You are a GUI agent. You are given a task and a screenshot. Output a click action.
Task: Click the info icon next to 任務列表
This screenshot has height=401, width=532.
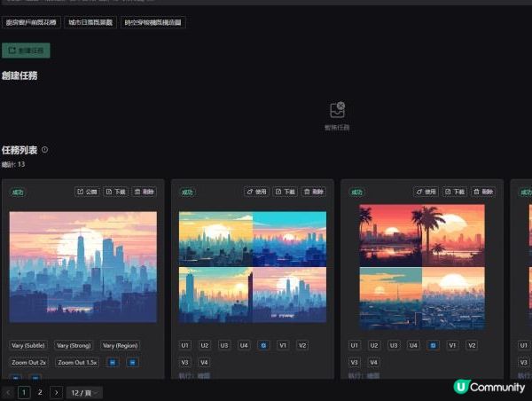click(x=45, y=149)
